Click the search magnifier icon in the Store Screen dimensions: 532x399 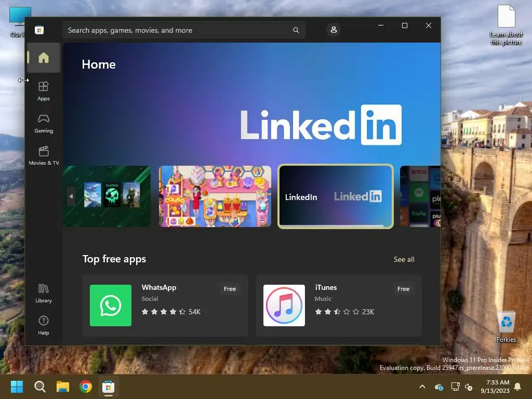(296, 30)
